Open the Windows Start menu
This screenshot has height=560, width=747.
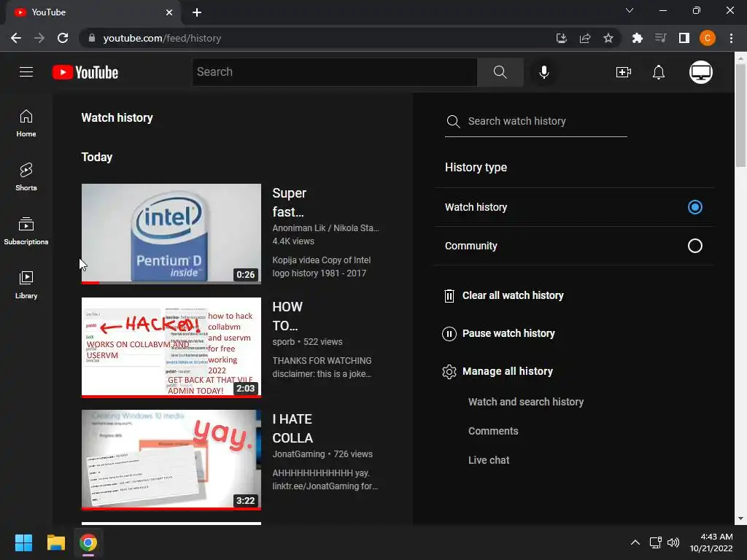23,542
